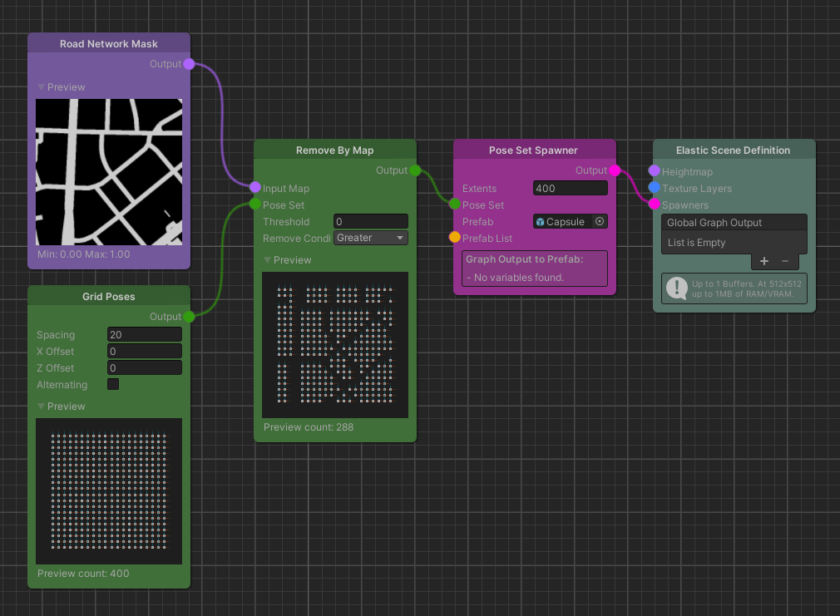Click the Input Map port on Remove By Map
Image resolution: width=840 pixels, height=616 pixels.
(255, 188)
